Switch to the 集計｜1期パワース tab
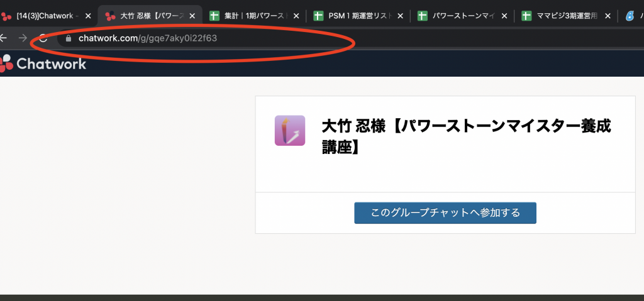The image size is (644, 301). 255,16
